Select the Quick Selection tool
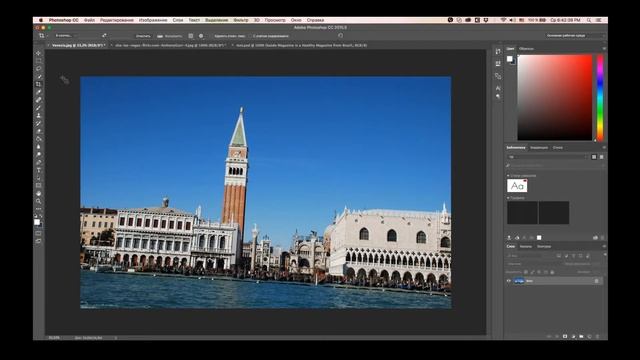Screen dimensions: 640x360 pos(39,76)
